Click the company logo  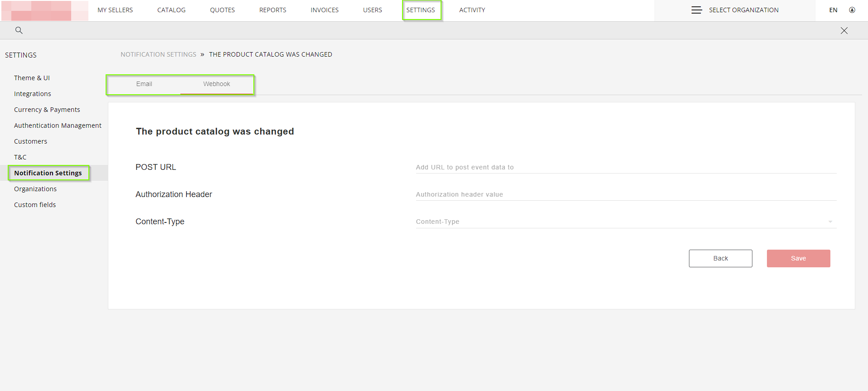44,10
